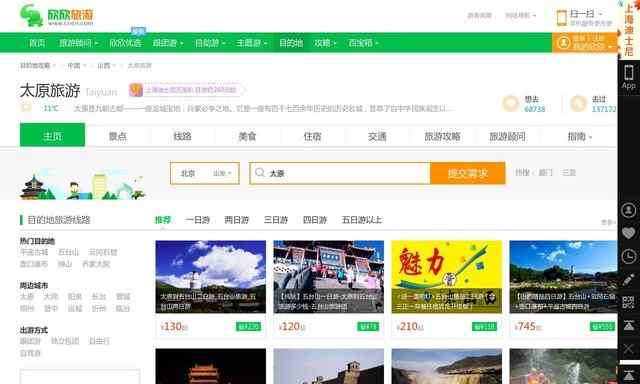Click the orange phone scan icon in header
Viewport: 640px width, 384px height.
(x=562, y=18)
